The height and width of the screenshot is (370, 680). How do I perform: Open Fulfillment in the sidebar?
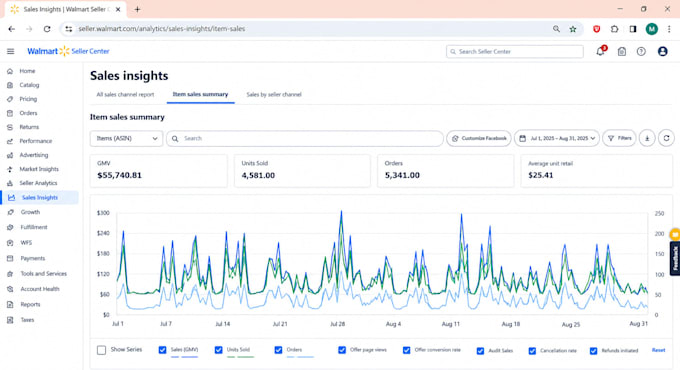pos(34,227)
